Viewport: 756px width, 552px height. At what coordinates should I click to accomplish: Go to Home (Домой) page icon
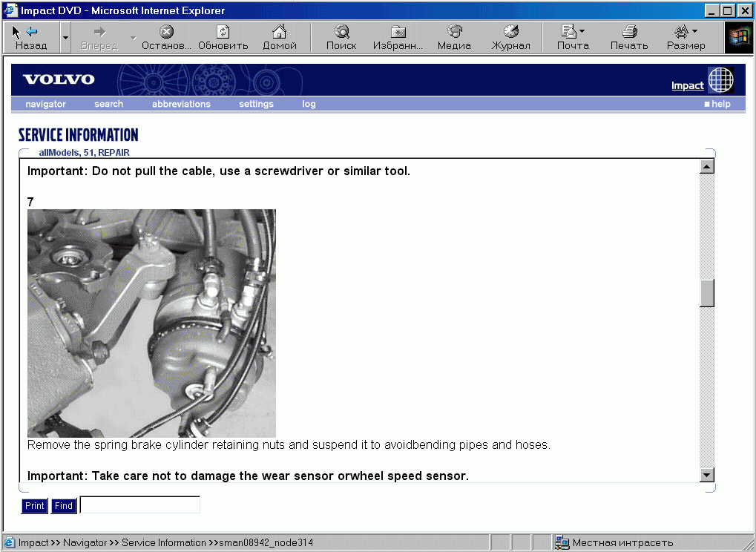point(279,32)
